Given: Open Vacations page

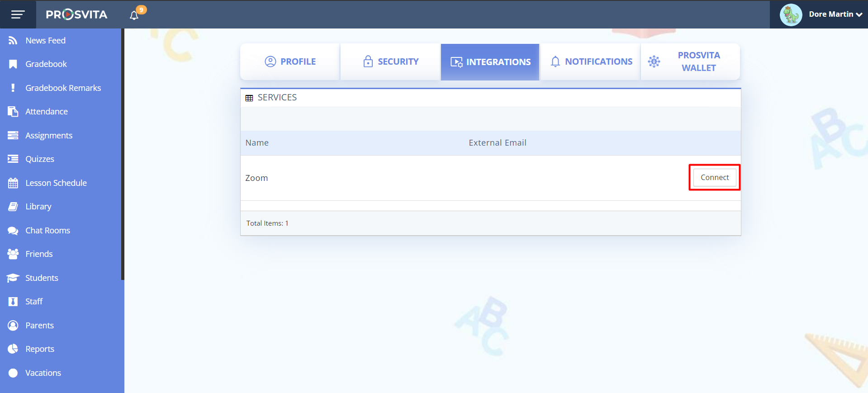Looking at the screenshot, I should coord(43,373).
